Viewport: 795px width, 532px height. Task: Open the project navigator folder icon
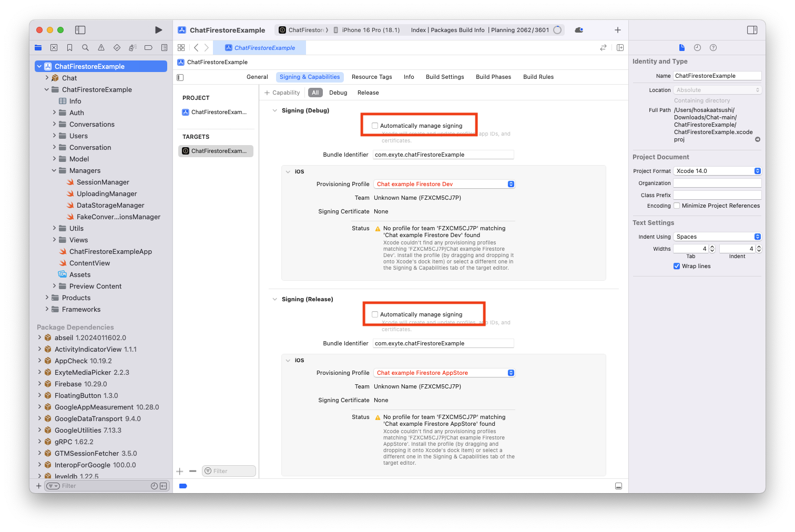click(38, 48)
